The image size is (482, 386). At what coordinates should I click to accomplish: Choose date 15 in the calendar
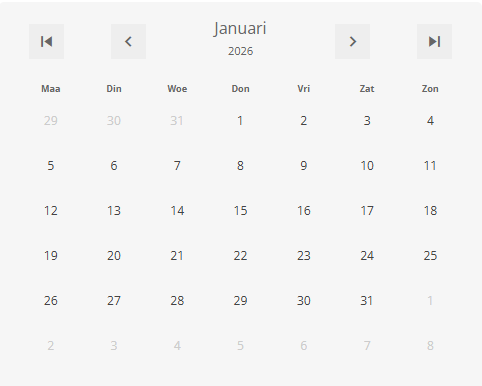[x=240, y=211]
